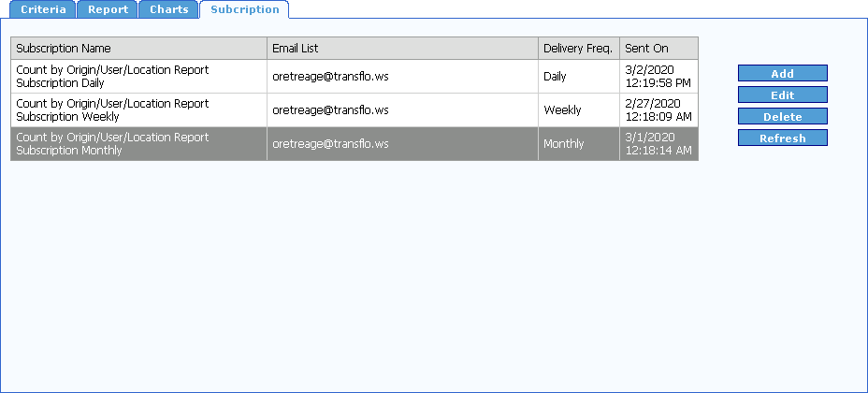Image resolution: width=868 pixels, height=393 pixels.
Task: Click the 2/27/2020 sent date cell
Action: point(658,110)
